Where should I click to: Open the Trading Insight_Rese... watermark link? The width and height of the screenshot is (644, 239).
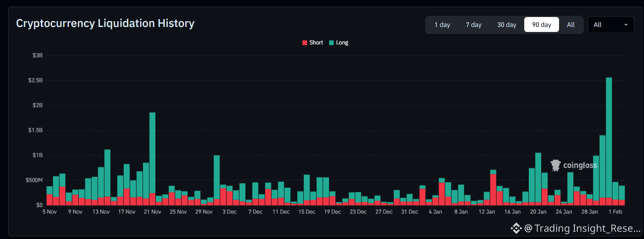pyautogui.click(x=582, y=228)
